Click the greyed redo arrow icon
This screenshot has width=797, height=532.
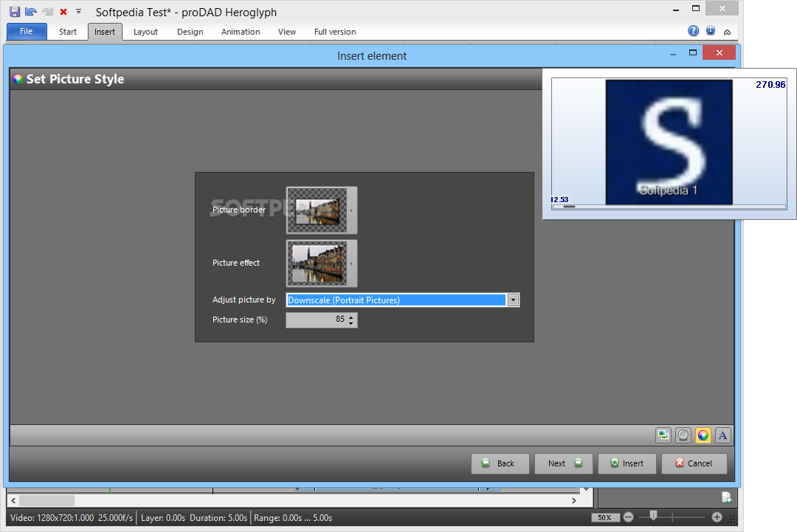(48, 12)
